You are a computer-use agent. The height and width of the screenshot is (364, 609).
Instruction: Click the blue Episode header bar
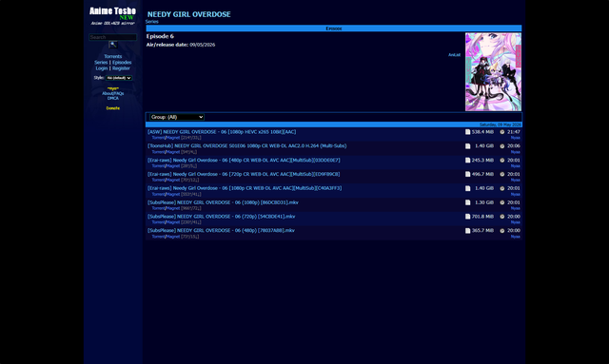(x=334, y=29)
